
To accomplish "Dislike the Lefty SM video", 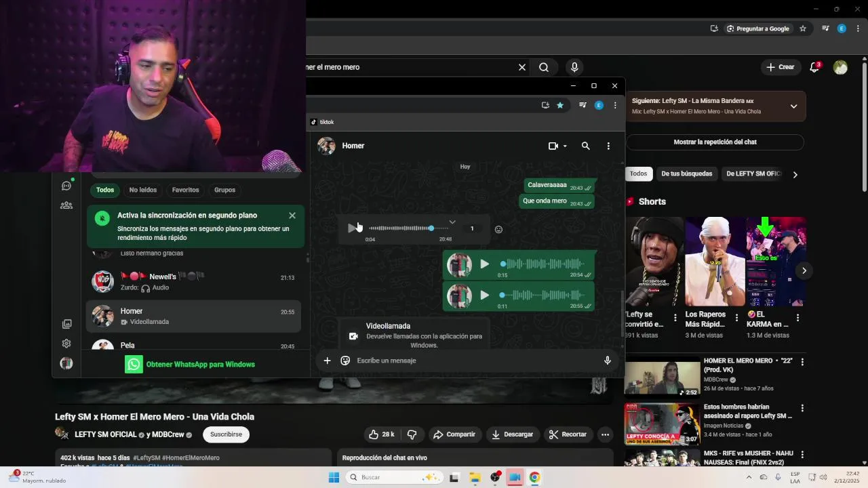I will pyautogui.click(x=412, y=434).
